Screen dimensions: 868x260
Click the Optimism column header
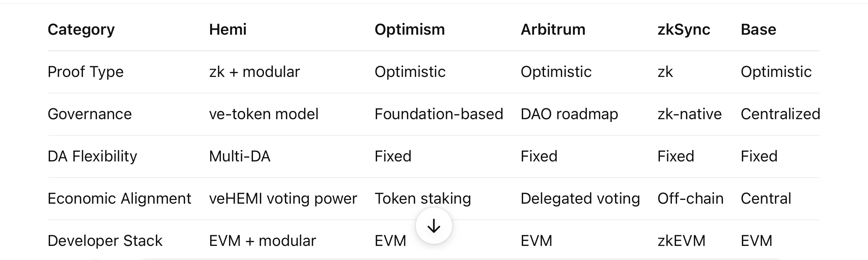[410, 30]
